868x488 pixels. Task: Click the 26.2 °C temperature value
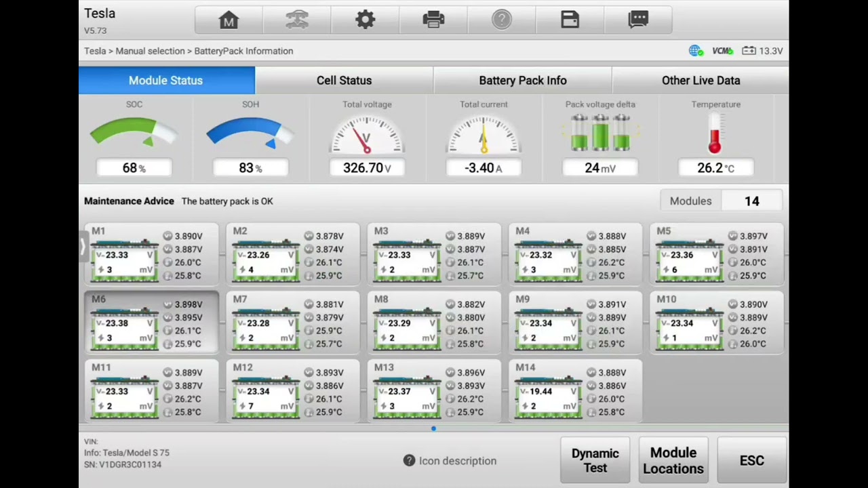click(x=716, y=167)
